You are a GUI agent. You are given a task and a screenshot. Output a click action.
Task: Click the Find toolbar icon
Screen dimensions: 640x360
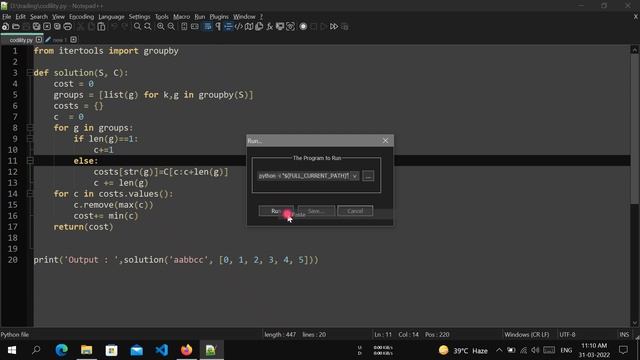point(137,27)
